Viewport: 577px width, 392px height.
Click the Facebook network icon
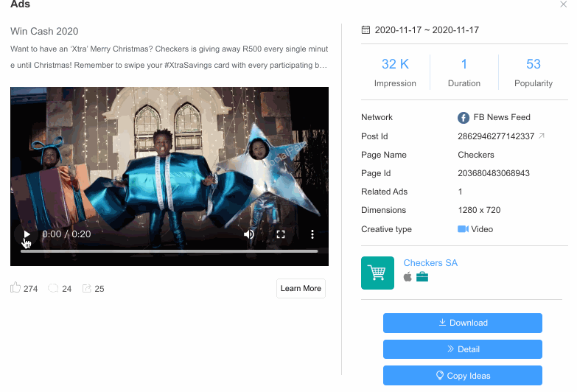464,118
